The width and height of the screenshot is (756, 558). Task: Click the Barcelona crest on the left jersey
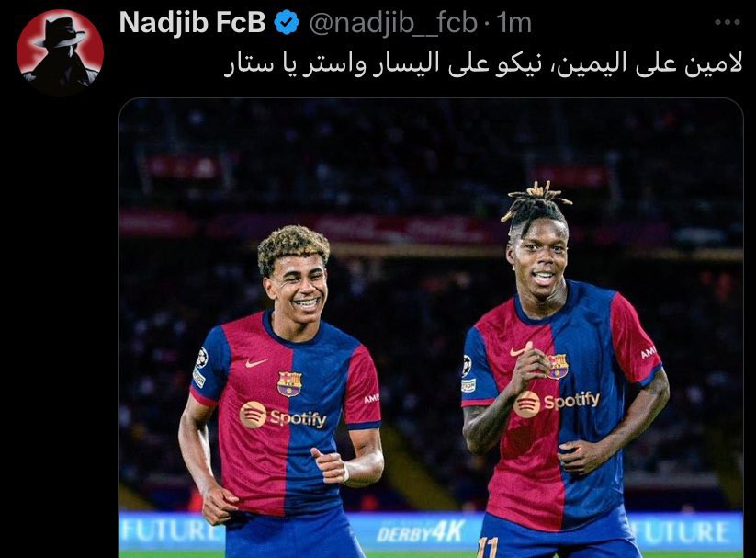[289, 384]
